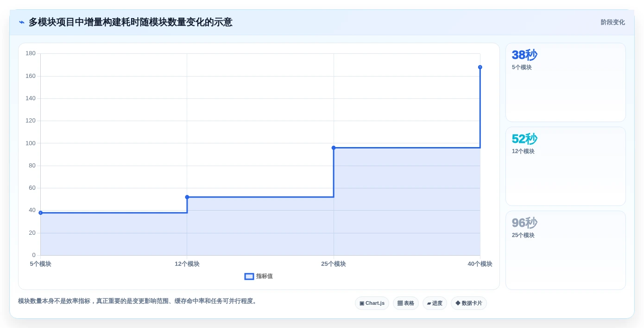
Task: Click the 25个模块 x-axis label
Action: 334,264
